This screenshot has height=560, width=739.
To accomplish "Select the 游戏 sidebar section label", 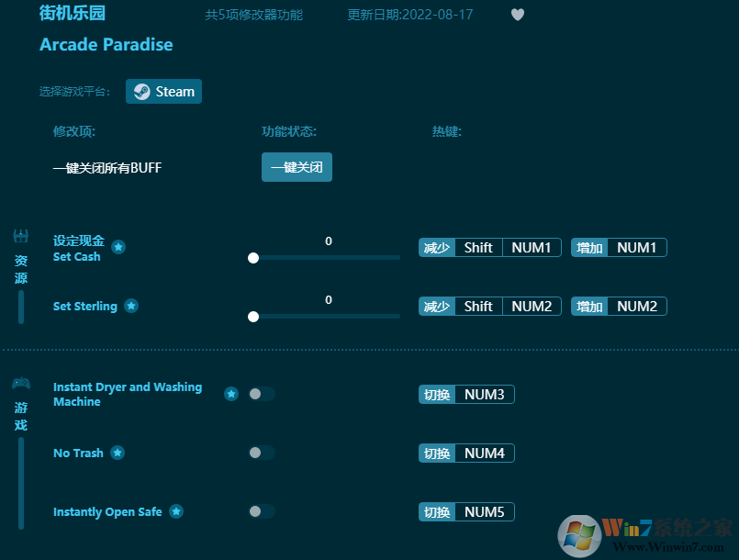I will [x=21, y=416].
